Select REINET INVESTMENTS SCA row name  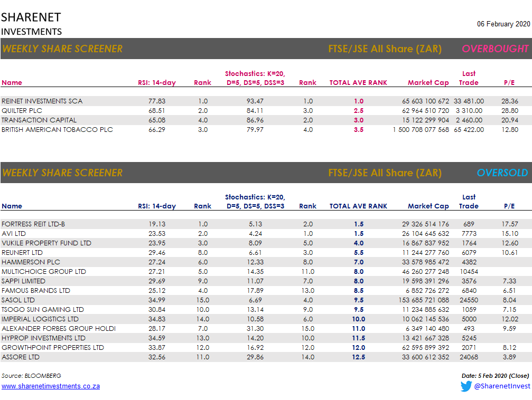tap(42, 101)
